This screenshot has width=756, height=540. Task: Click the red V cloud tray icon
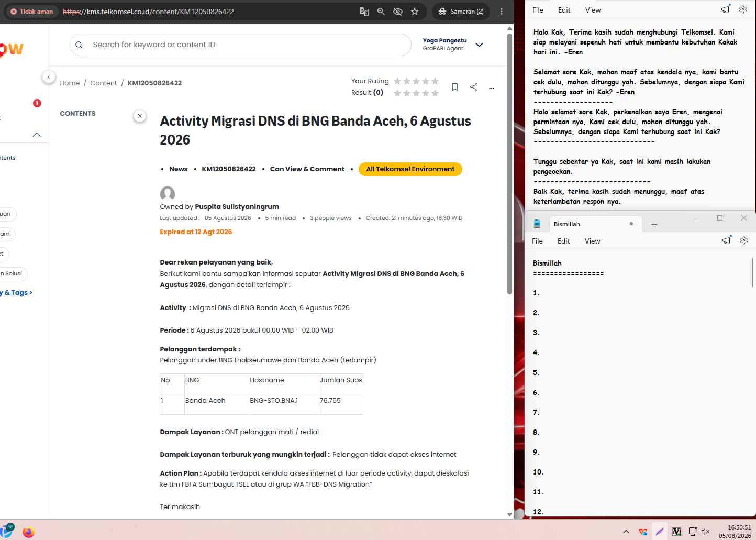point(643,532)
